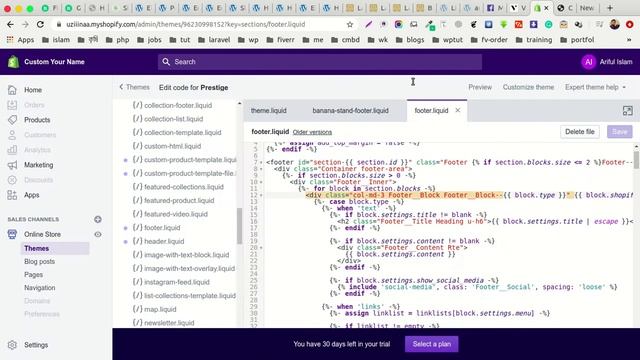The height and width of the screenshot is (360, 640).
Task: Open Marketing in the sidebar
Action: (38, 165)
